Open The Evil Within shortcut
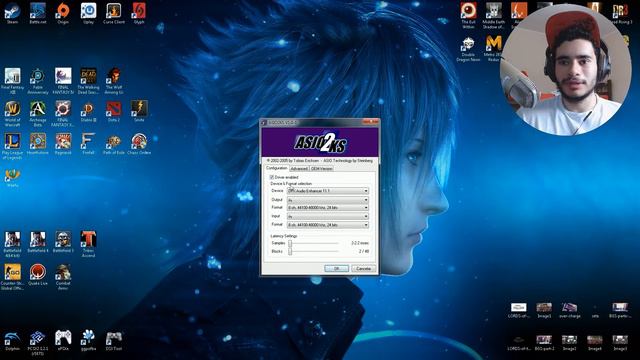Screen dimensions: 640x360 (x=468, y=16)
